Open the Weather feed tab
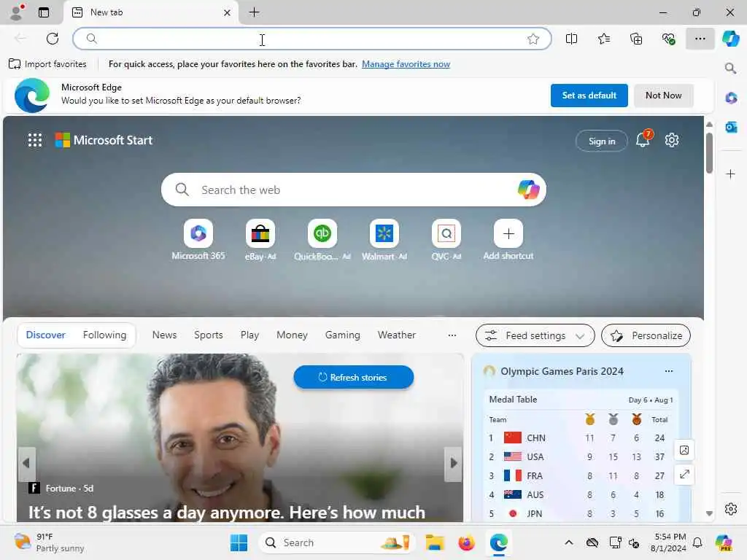747x560 pixels. [x=397, y=335]
